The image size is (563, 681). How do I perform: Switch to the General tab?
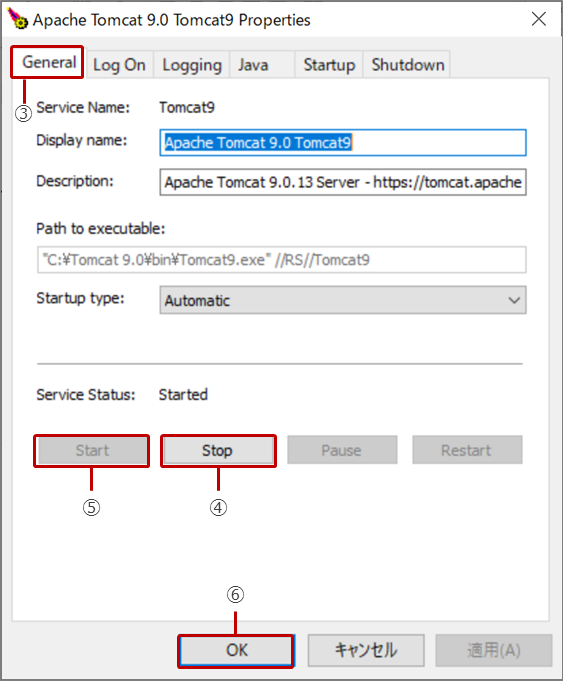click(49, 63)
